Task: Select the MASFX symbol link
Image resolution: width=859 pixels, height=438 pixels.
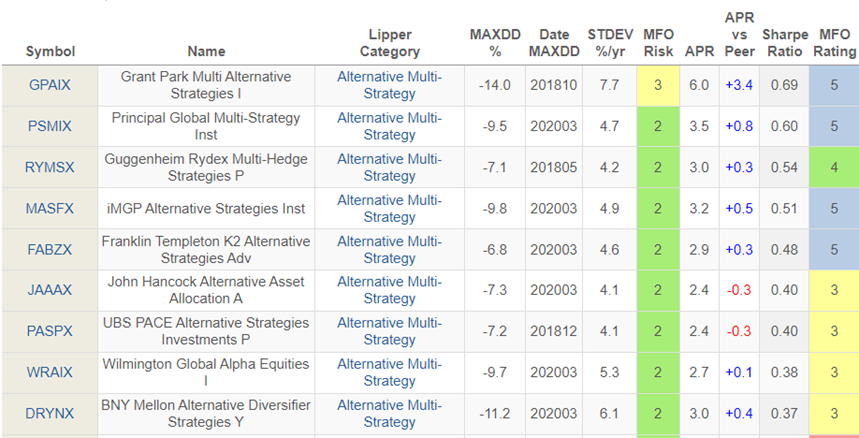Action: pyautogui.click(x=49, y=208)
